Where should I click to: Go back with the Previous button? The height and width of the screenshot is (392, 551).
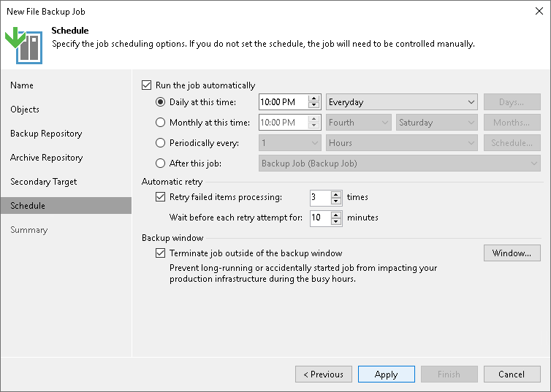pyautogui.click(x=323, y=374)
